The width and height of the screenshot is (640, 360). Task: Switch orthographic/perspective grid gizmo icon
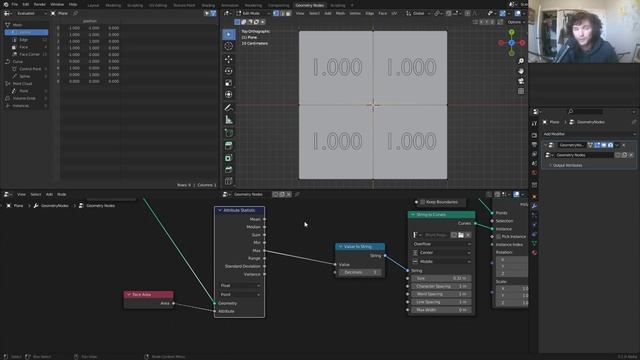[x=521, y=91]
